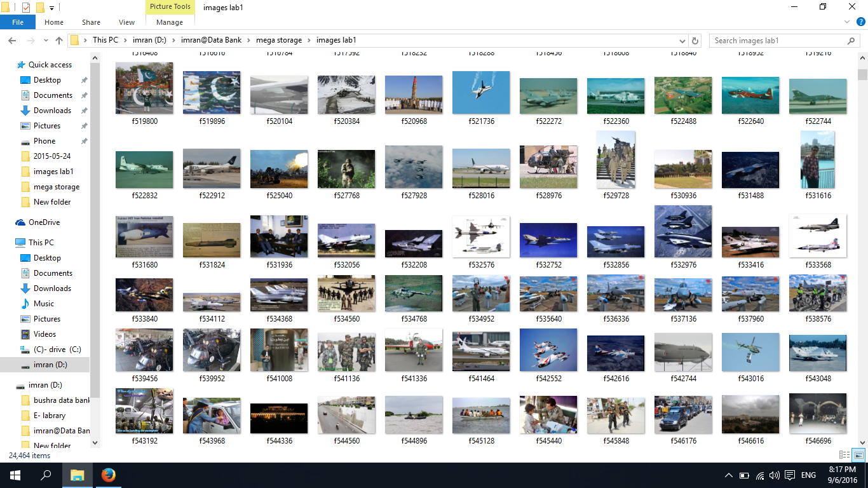
Task: Click the file name f541336
Action: click(x=414, y=379)
